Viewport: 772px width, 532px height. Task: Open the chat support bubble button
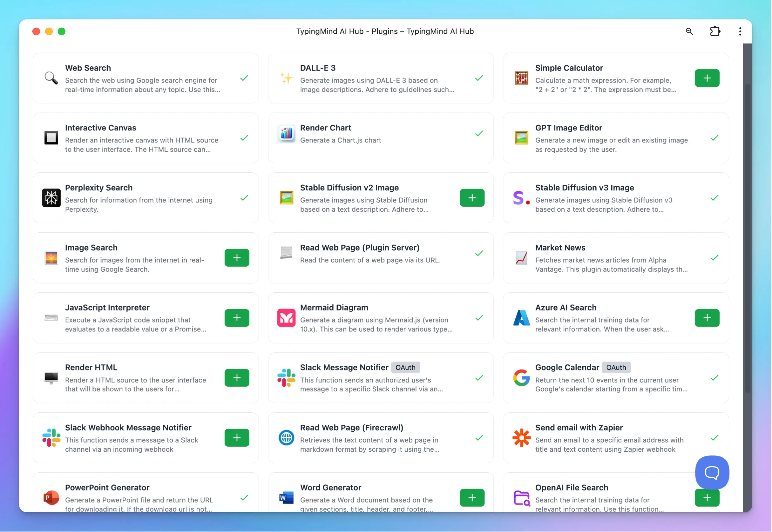coord(712,473)
